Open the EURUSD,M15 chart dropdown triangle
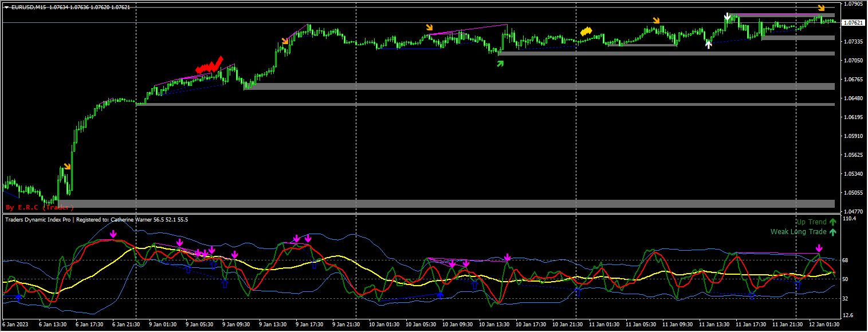Viewport: 868px width, 332px height. point(6,7)
